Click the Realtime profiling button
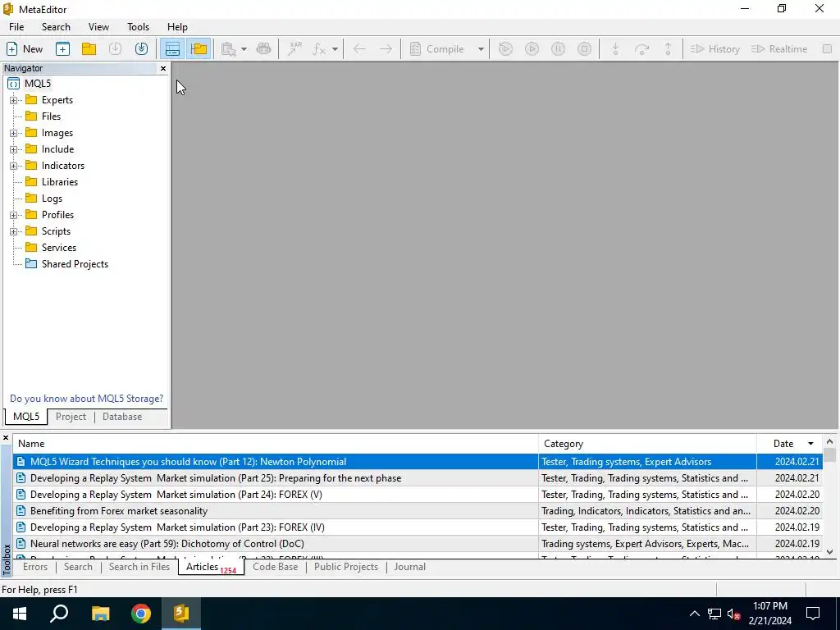 779,48
